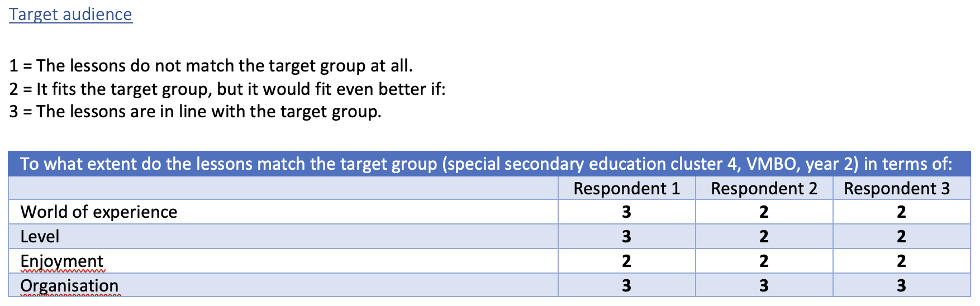The width and height of the screenshot is (980, 306).
Task: Click the underlined word Enjoyment
Action: point(62,261)
